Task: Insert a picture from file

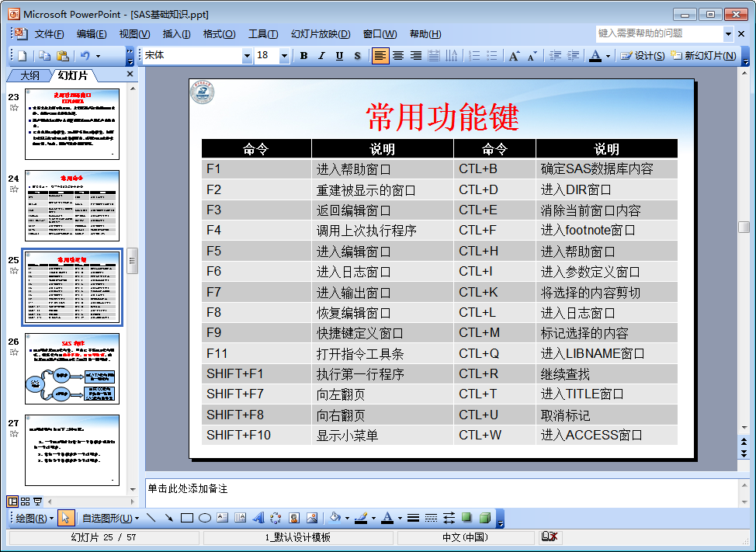Action: tap(312, 519)
